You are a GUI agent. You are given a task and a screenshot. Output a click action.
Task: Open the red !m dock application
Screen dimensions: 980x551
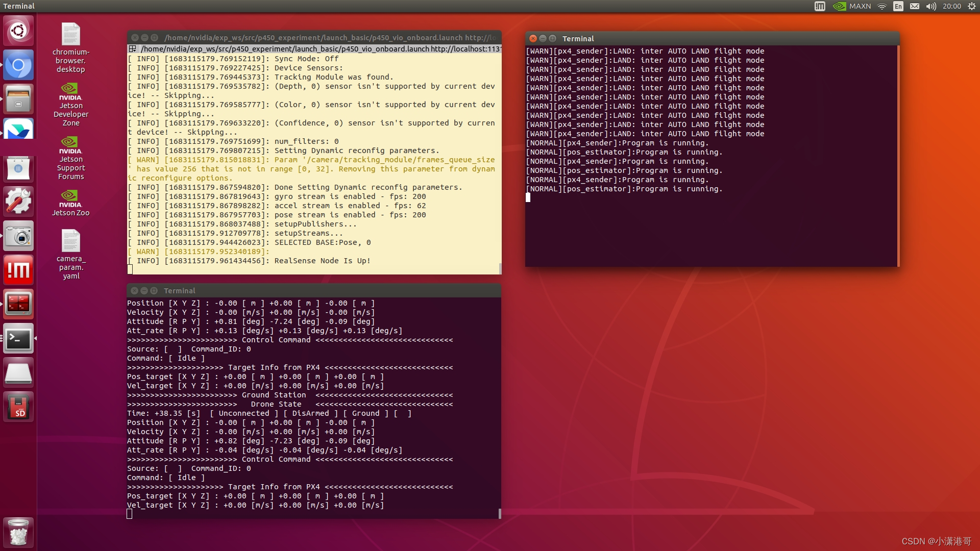(18, 270)
